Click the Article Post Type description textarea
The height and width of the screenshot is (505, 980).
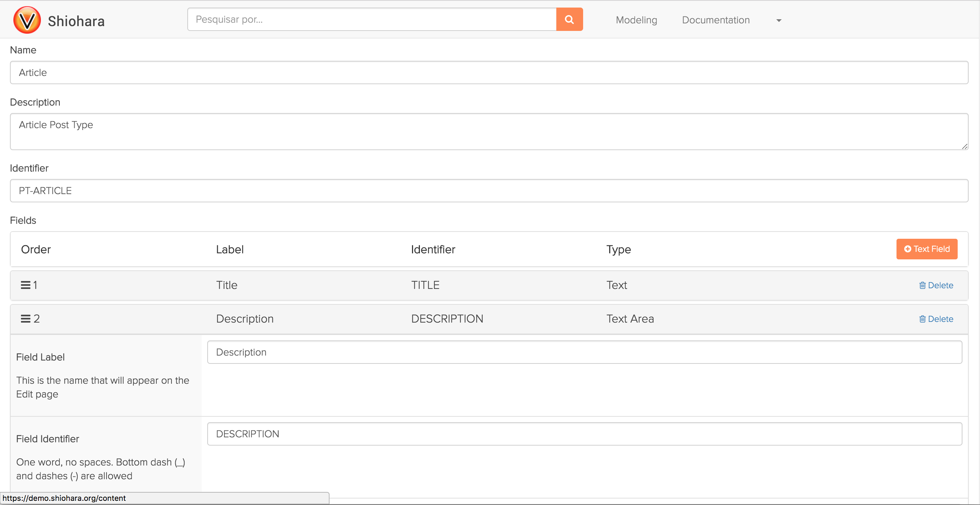click(x=489, y=131)
